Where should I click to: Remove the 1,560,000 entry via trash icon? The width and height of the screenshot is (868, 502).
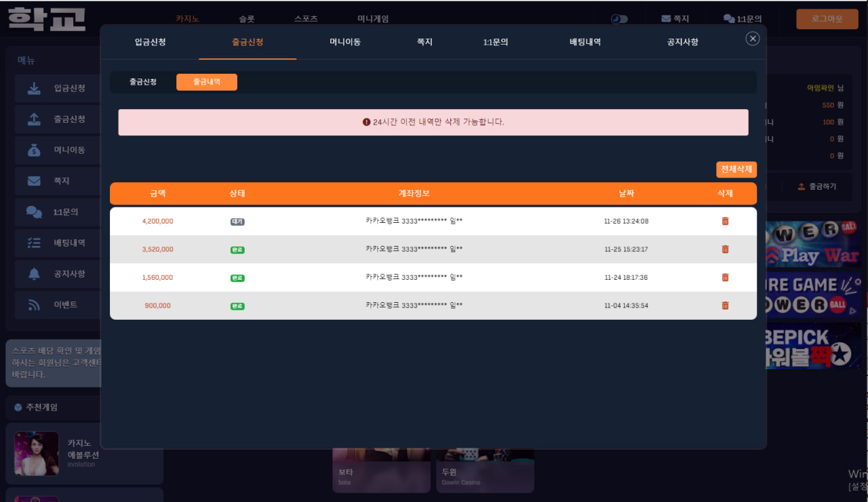click(725, 277)
